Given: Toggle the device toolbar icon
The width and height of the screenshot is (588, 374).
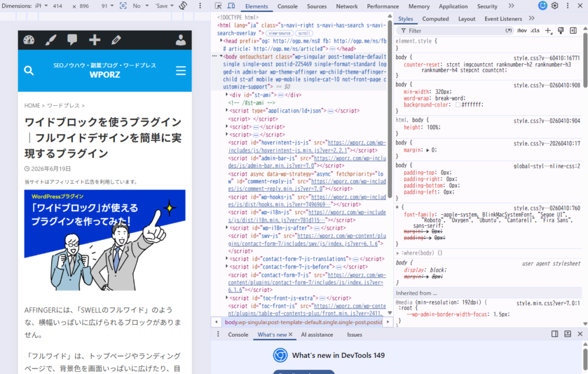Looking at the screenshot, I should 231,6.
